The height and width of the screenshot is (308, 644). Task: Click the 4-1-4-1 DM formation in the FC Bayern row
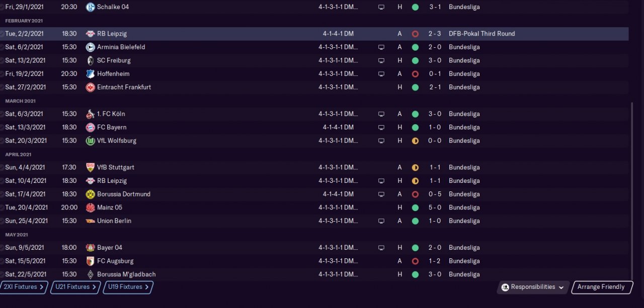(x=338, y=128)
